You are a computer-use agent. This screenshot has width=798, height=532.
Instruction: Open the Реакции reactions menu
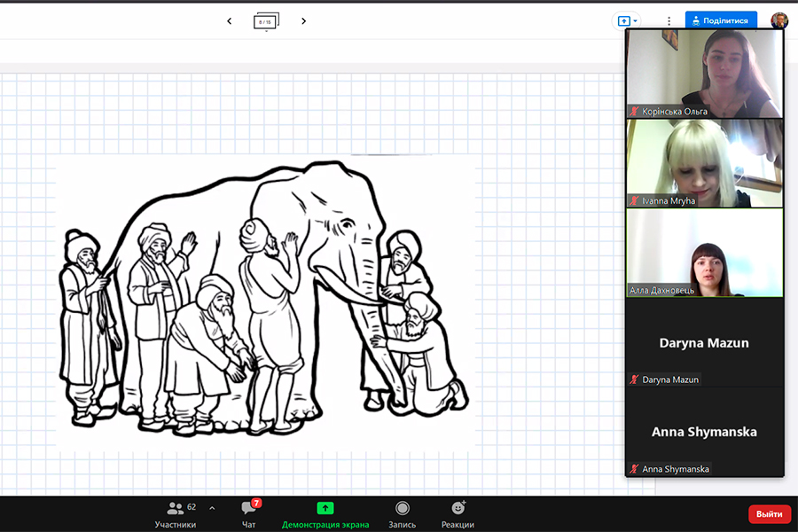(x=458, y=512)
